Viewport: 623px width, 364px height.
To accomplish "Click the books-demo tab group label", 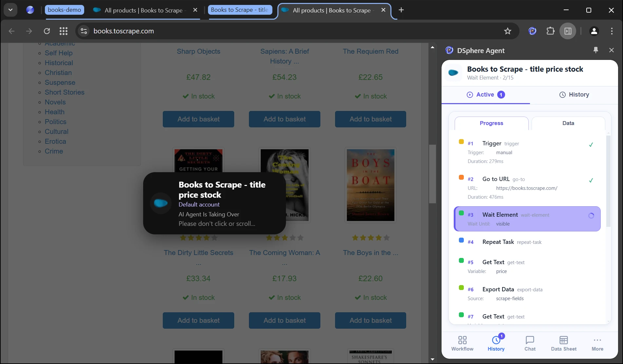I will (65, 10).
